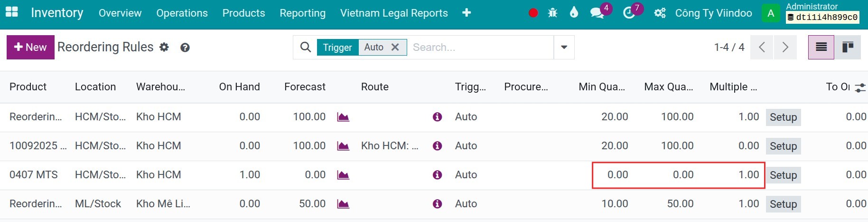Open the route info icon for the 10092025 row
The image size is (868, 222).
click(x=438, y=146)
